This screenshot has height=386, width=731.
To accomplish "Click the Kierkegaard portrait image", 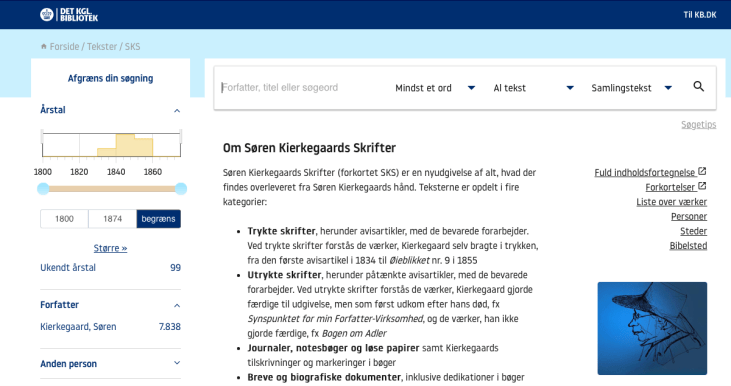I will (x=652, y=328).
